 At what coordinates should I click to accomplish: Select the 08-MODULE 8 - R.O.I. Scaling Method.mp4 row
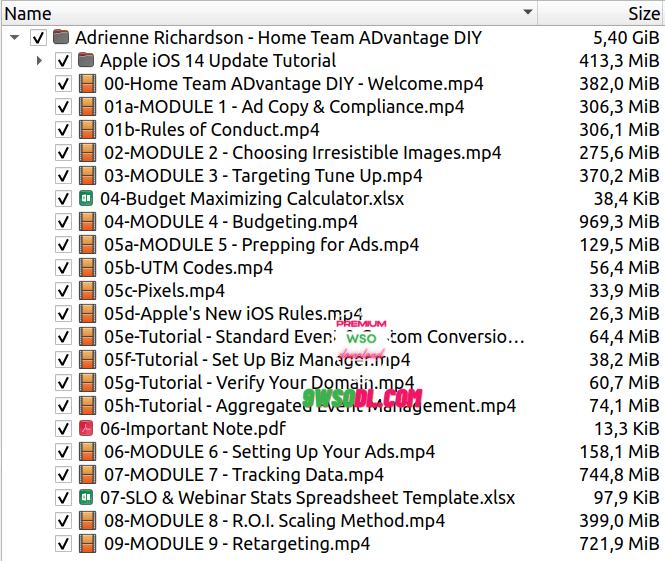click(333, 520)
